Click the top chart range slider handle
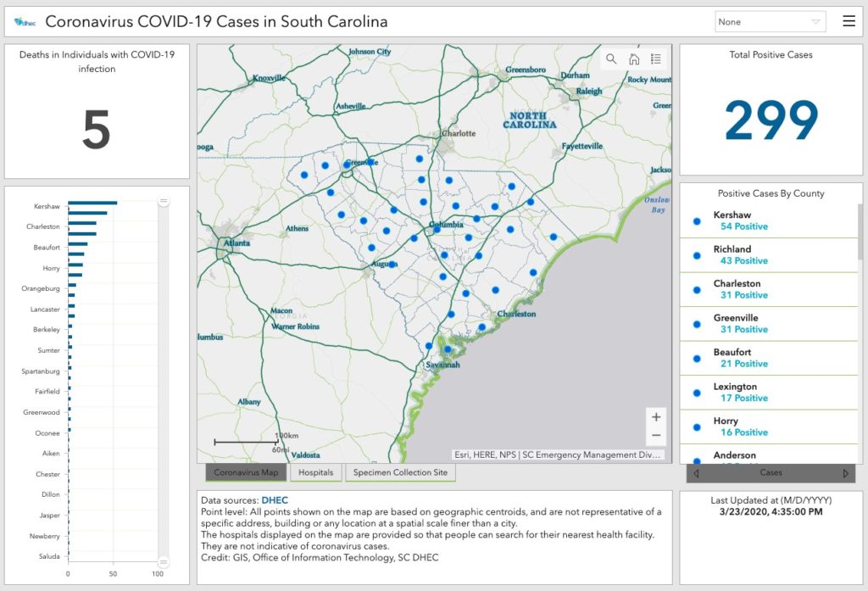This screenshot has width=868, height=591. coord(164,201)
